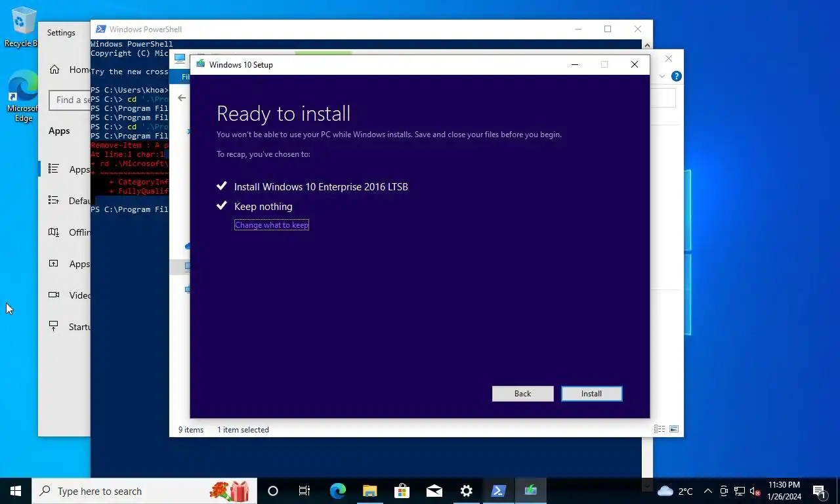
Task: Maximize the Windows PowerShell window
Action: click(608, 29)
